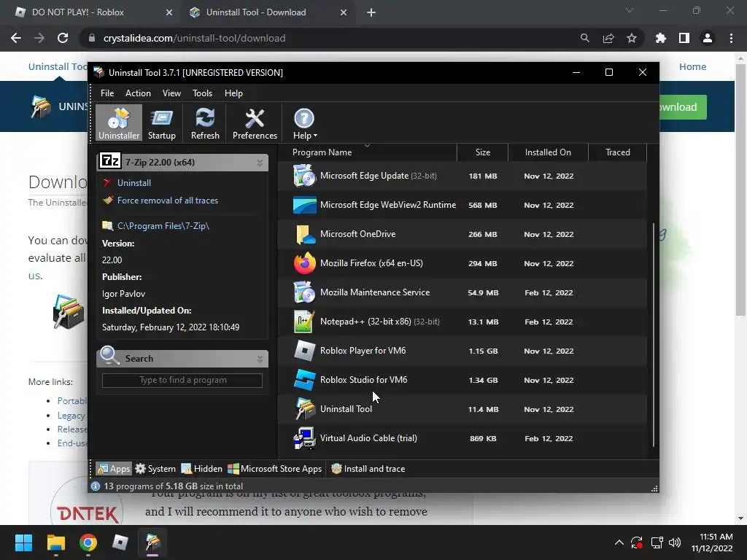Screen dimensions: 747x560
Task: Click the search magnifier icon in panel
Action: pyautogui.click(x=109, y=355)
